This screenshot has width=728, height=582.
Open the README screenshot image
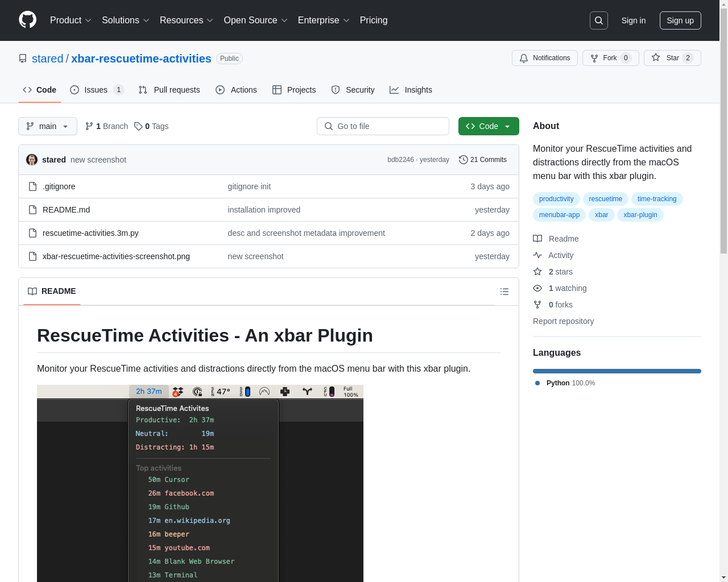tap(200, 483)
